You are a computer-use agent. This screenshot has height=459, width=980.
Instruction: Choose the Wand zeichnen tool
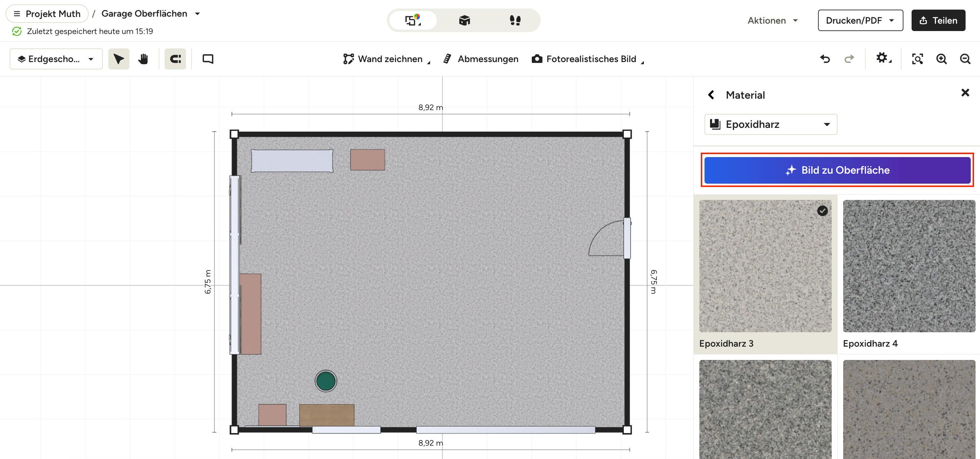386,59
